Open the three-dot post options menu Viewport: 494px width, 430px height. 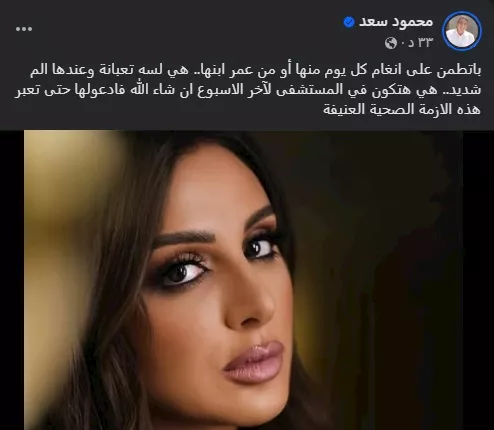[x=24, y=29]
